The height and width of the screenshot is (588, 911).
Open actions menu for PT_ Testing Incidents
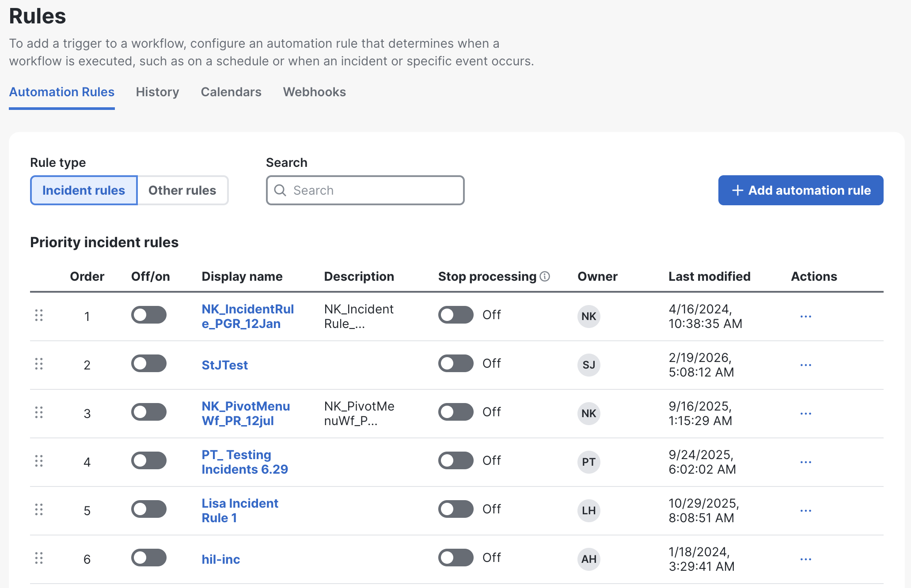pyautogui.click(x=805, y=462)
